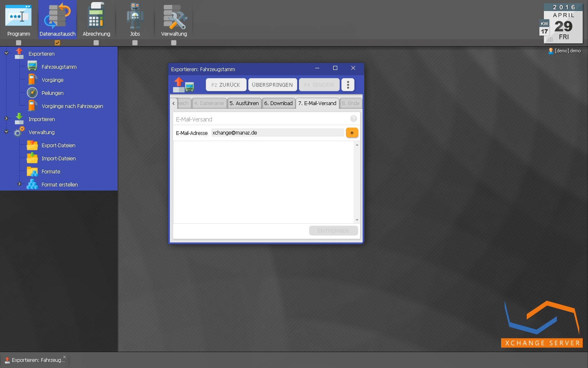Collapse the Exportieren tree node
The height and width of the screenshot is (368, 588).
[x=6, y=53]
